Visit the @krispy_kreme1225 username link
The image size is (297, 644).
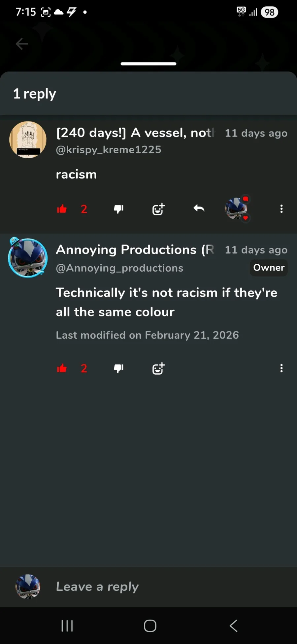pyautogui.click(x=109, y=150)
